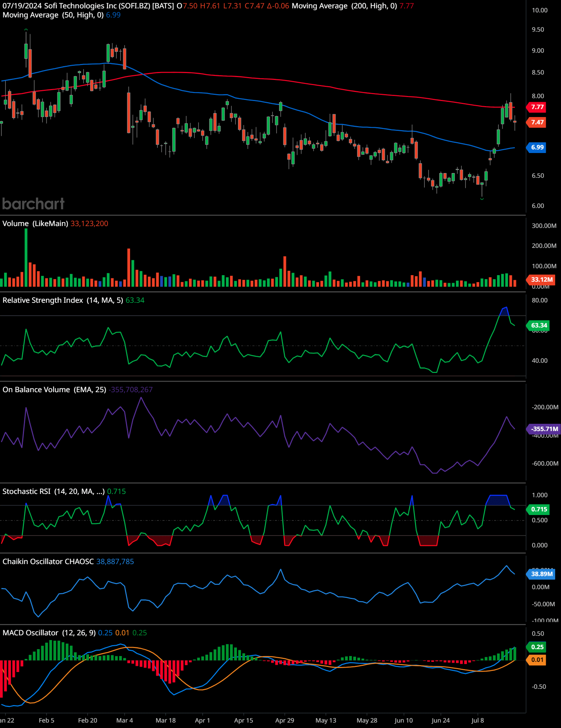The width and height of the screenshot is (561, 728).
Task: Click the Jun 10 date label
Action: (404, 720)
